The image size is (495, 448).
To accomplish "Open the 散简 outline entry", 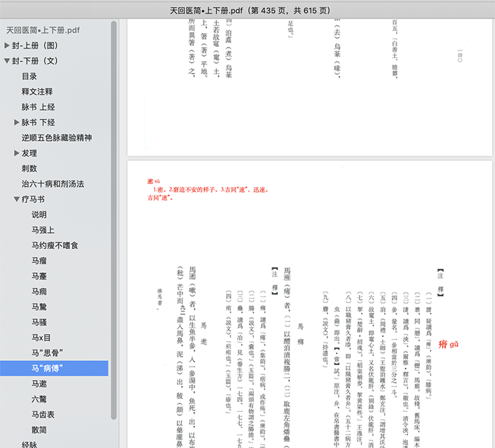I will click(x=39, y=430).
